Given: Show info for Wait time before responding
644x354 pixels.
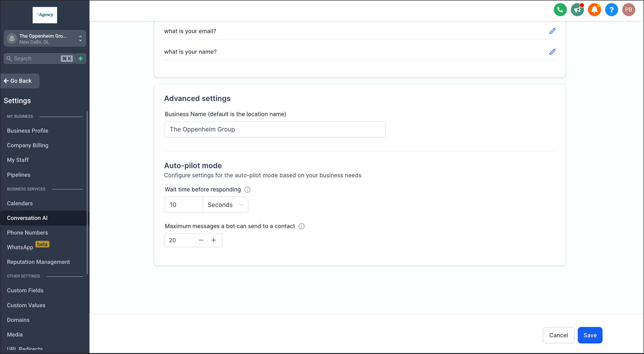Looking at the screenshot, I should click(247, 189).
